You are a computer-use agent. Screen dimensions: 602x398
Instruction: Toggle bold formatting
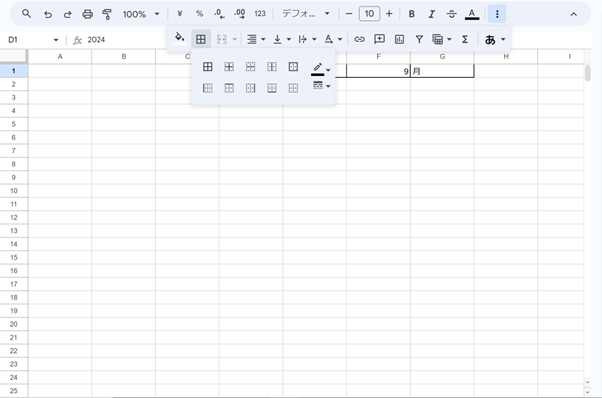(412, 14)
